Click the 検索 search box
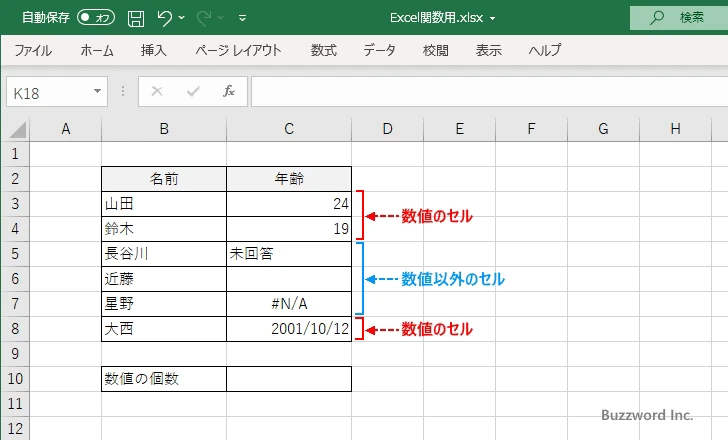This screenshot has width=728, height=440. point(679,18)
